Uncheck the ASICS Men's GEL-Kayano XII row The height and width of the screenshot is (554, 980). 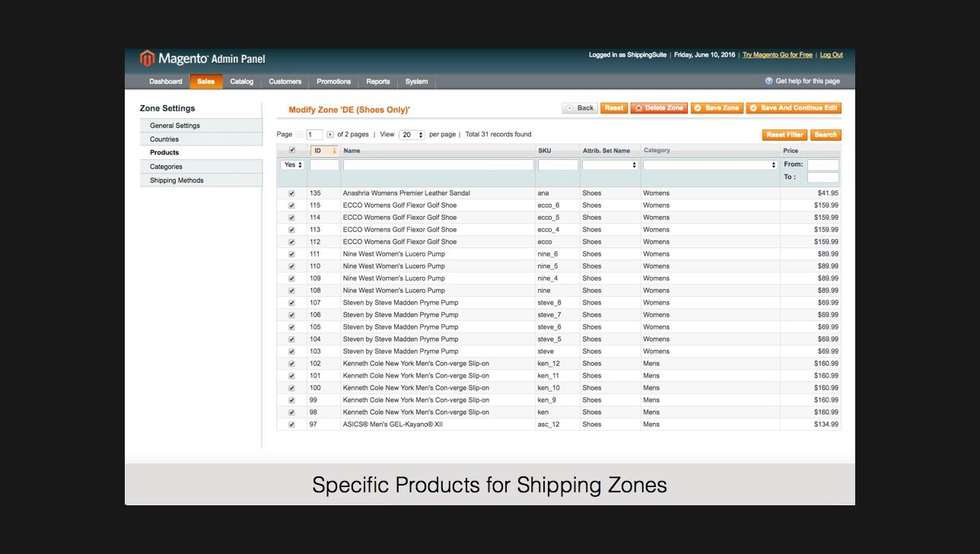coord(291,425)
